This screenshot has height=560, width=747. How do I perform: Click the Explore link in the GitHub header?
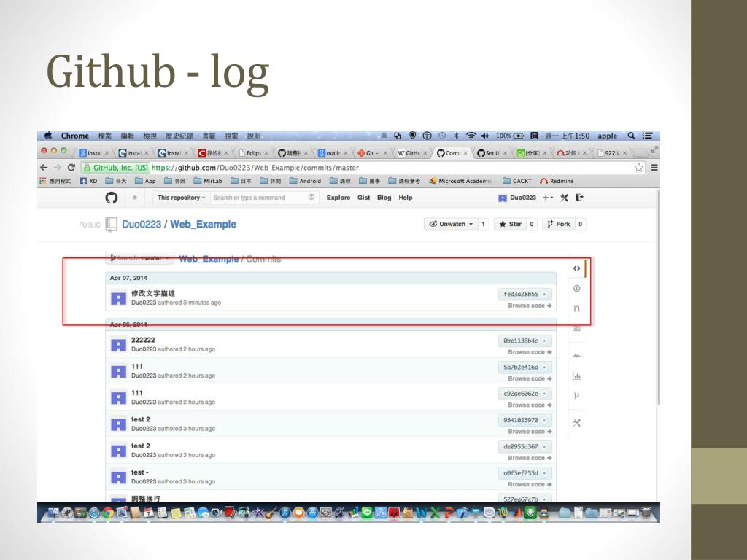tap(338, 198)
